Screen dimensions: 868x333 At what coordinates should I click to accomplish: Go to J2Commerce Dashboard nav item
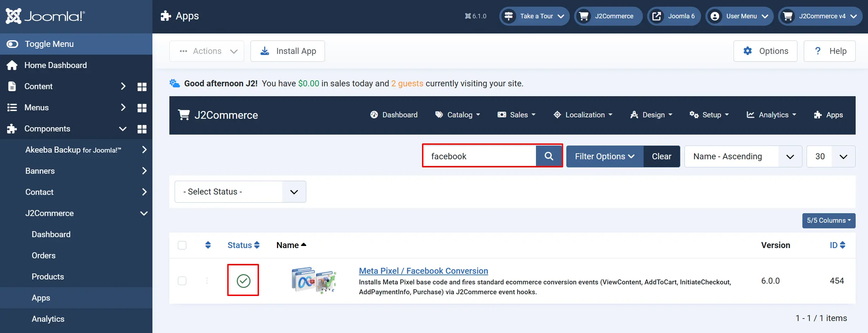click(x=394, y=115)
